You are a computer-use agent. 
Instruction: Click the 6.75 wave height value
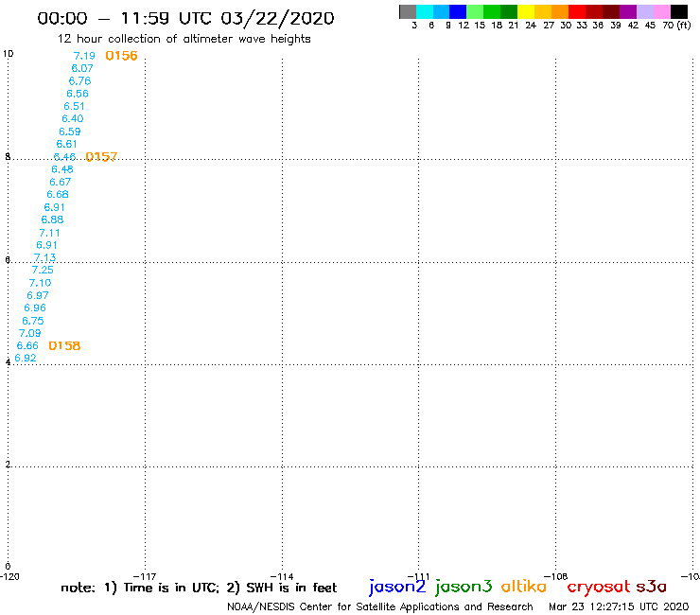point(33,321)
